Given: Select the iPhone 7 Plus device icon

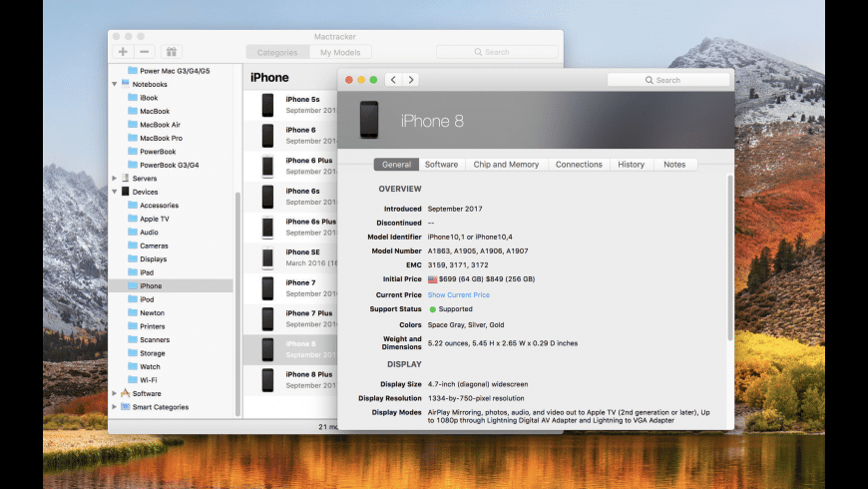Looking at the screenshot, I should 268,318.
